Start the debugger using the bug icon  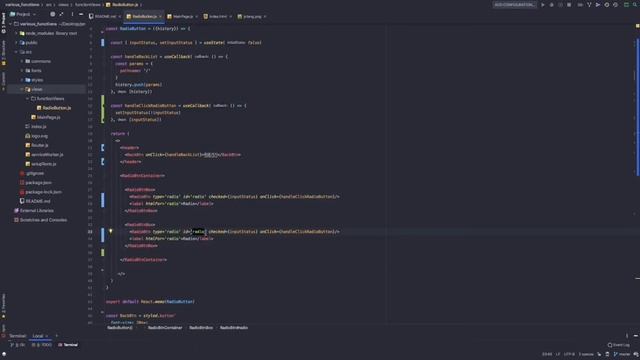coord(551,5)
